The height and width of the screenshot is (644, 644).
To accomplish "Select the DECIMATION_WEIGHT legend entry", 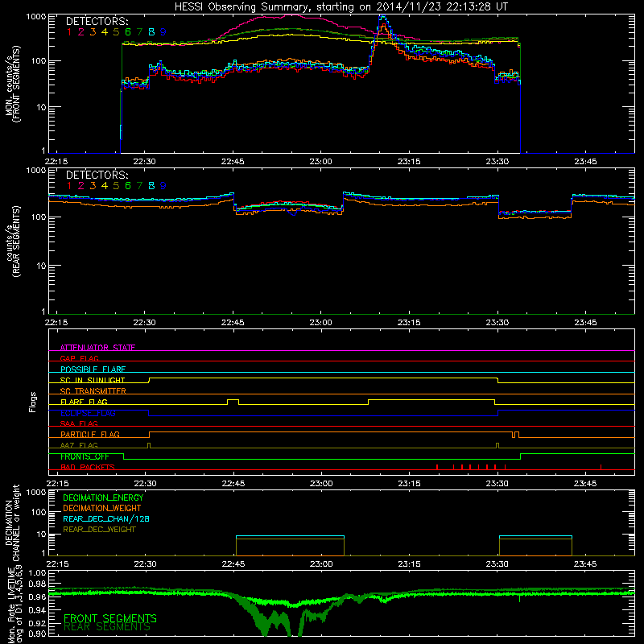I will coord(102,508).
